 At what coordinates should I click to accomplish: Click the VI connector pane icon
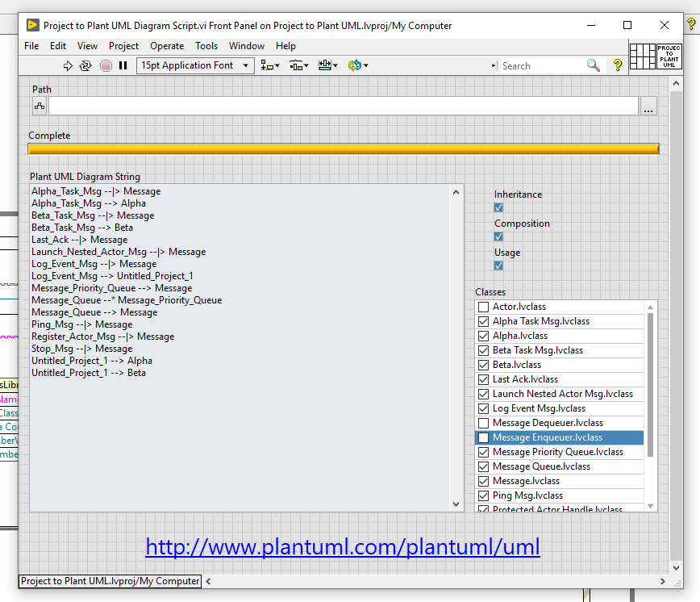point(642,56)
